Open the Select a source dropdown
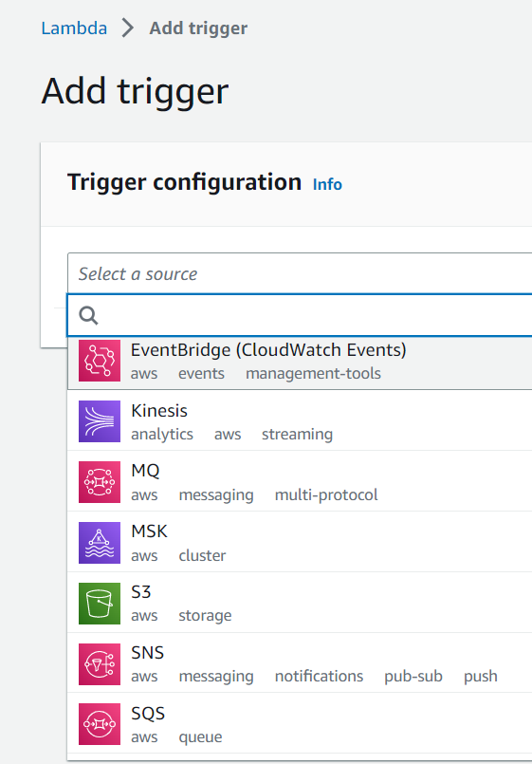532x764 pixels. point(300,273)
